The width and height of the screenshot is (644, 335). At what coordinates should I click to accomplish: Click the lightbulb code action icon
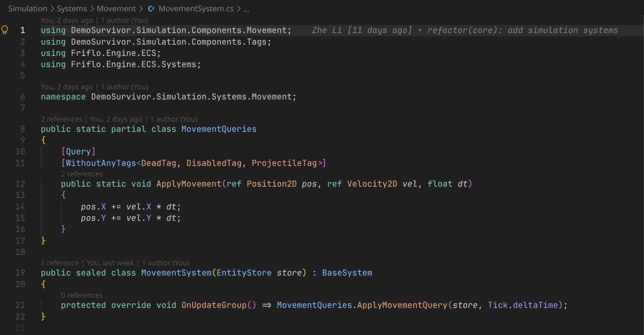click(5, 30)
